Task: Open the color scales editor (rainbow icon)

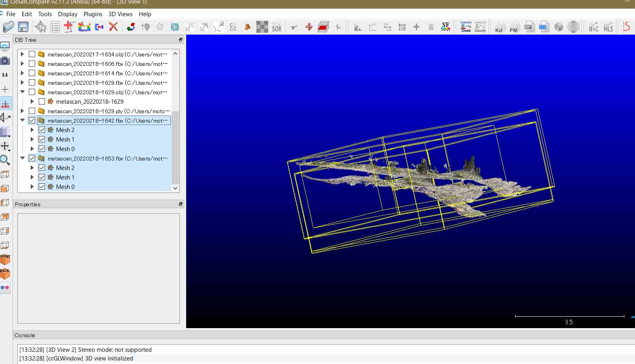Action: (x=84, y=27)
